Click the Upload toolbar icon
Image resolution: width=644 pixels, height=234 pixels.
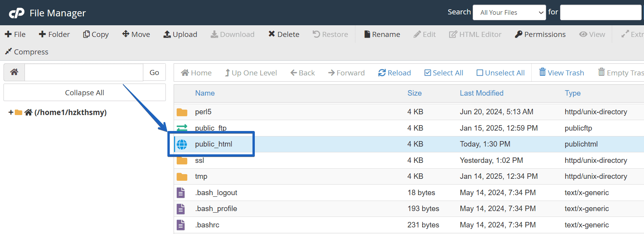pyautogui.click(x=167, y=34)
